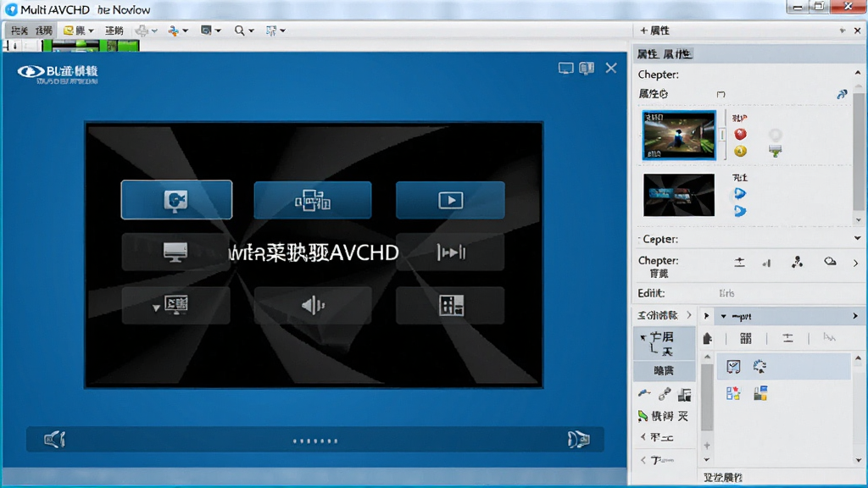Viewport: 868px width, 488px height.
Task: Click the green device icon below the lightbulb
Action: [776, 151]
